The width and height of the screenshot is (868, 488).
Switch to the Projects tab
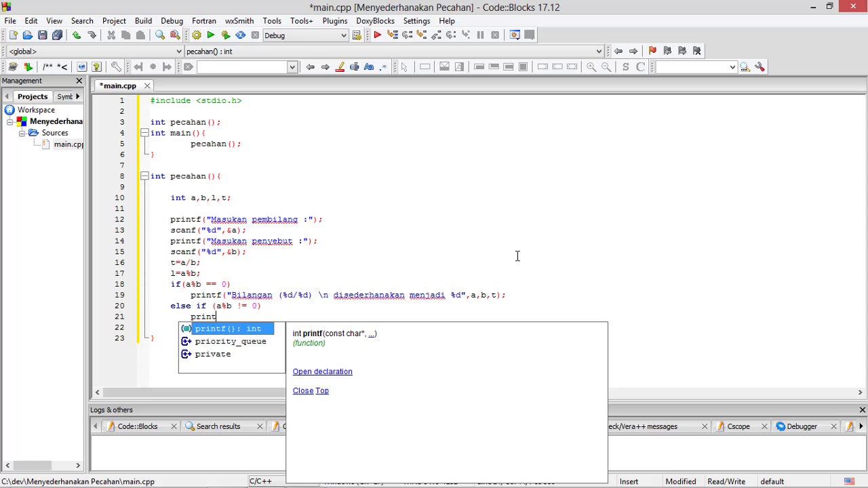[x=33, y=96]
